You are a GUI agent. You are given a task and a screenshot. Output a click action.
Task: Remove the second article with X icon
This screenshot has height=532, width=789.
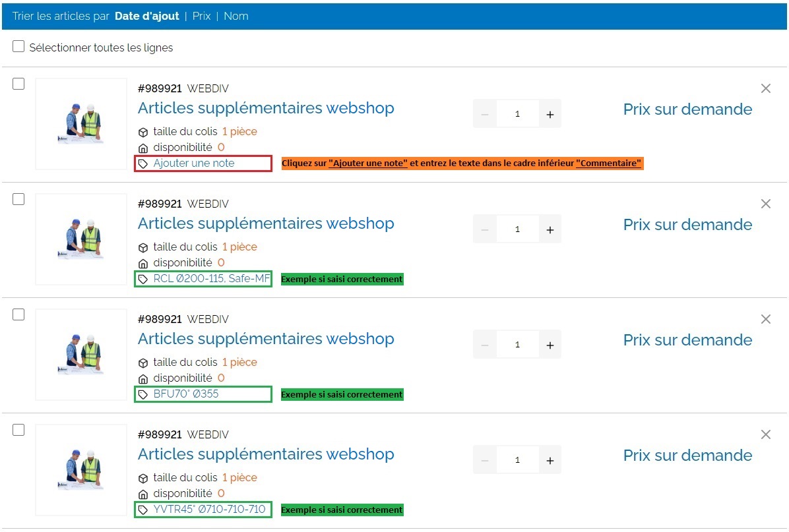click(765, 204)
